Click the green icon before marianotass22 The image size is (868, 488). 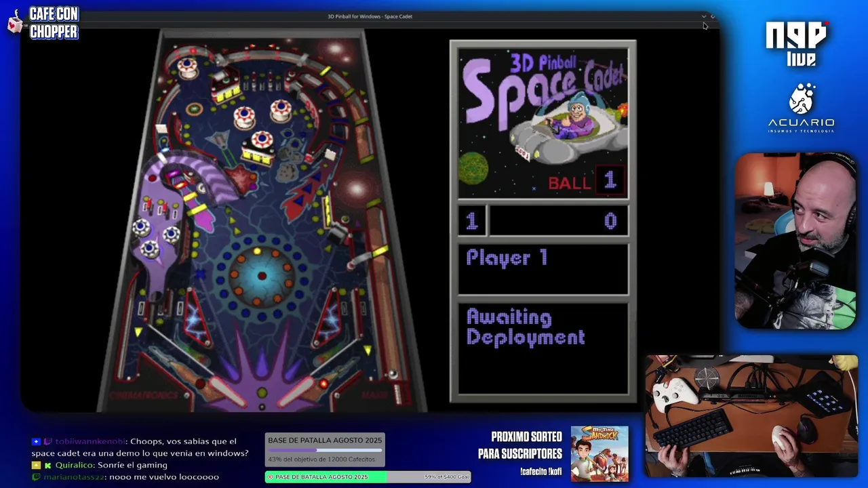pyautogui.click(x=36, y=477)
